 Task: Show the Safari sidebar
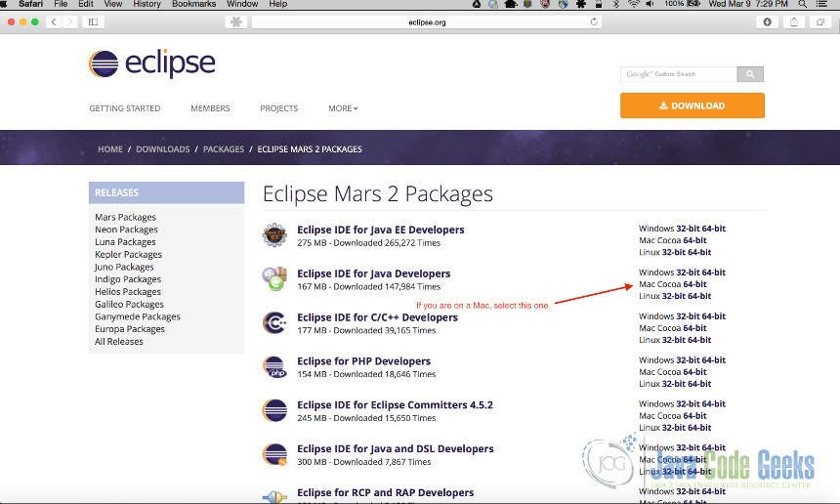tap(93, 21)
